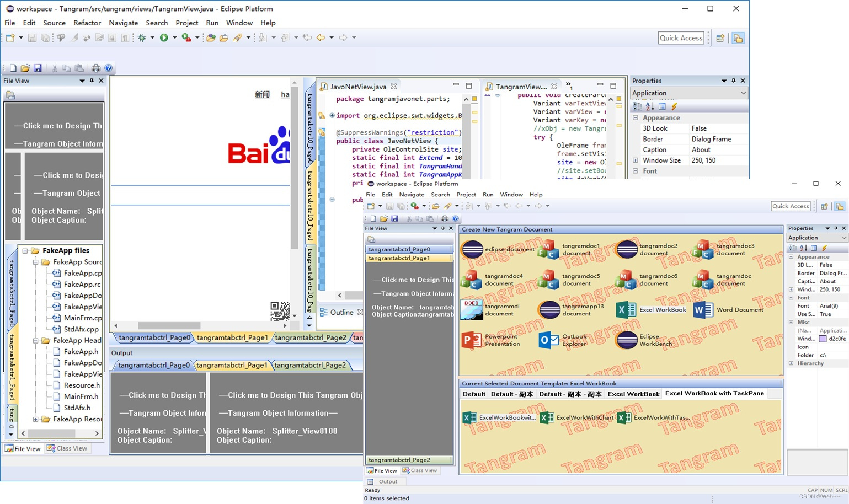Pin the back window Properties panel
This screenshot has width=849, height=504.
[x=734, y=81]
